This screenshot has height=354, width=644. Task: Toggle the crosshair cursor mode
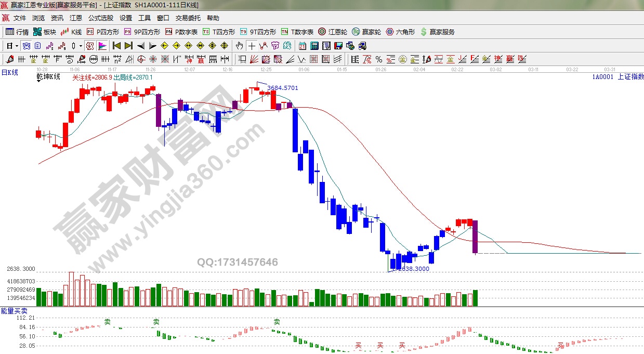point(252,46)
